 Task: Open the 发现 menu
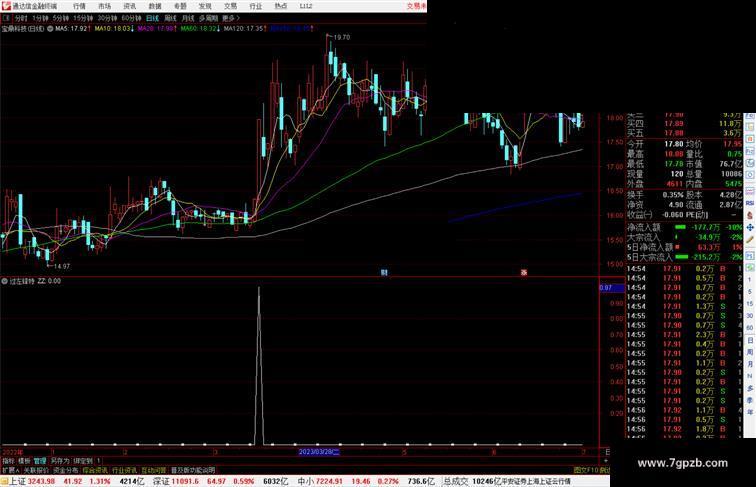click(205, 6)
